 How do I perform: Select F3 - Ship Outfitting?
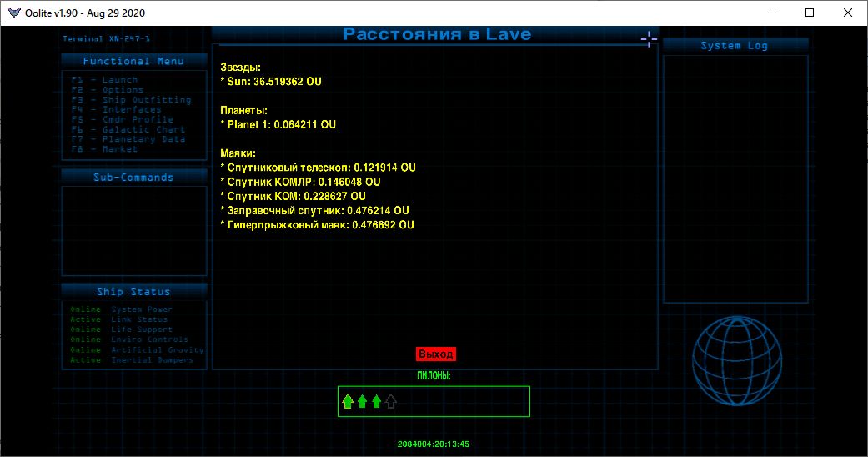point(131,100)
